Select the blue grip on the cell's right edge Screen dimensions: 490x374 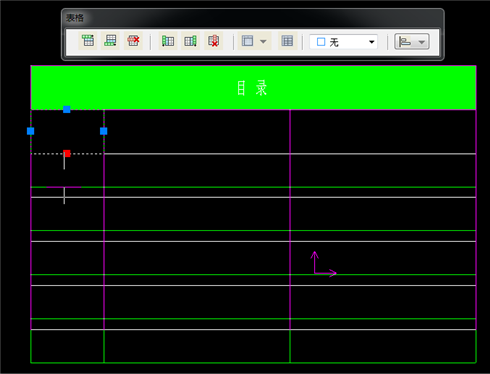click(104, 131)
